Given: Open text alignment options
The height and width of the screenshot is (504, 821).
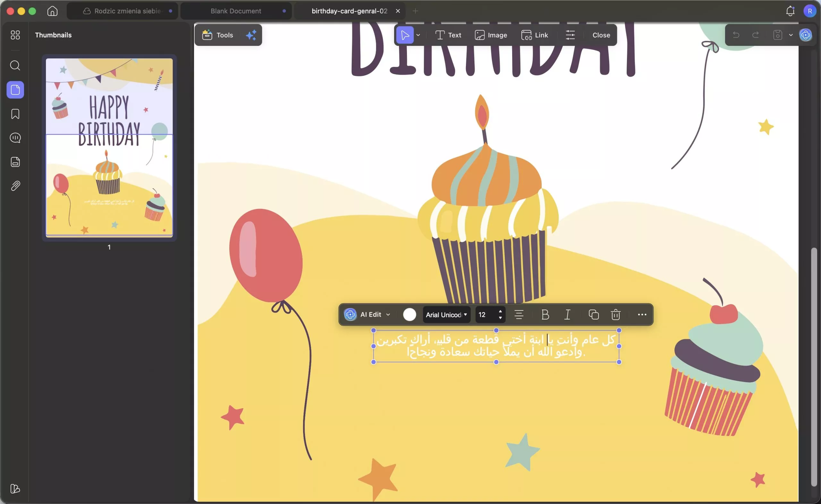Looking at the screenshot, I should point(519,314).
